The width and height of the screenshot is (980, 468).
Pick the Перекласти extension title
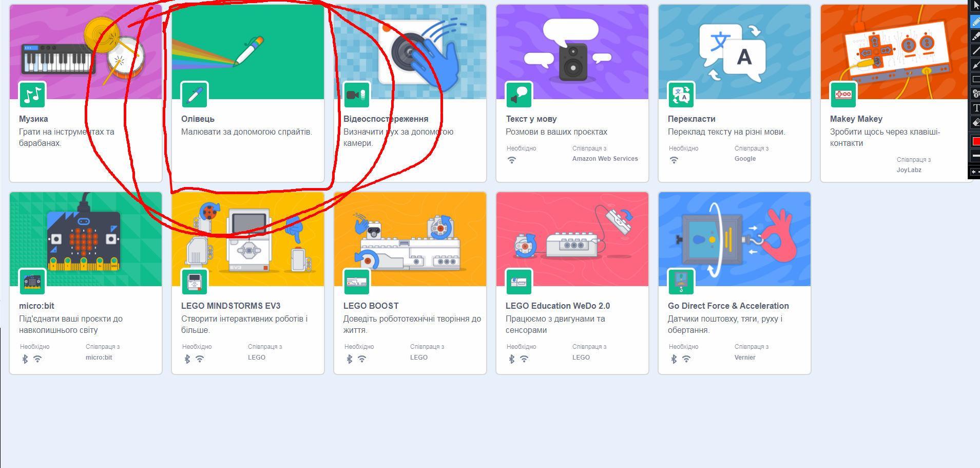(691, 119)
